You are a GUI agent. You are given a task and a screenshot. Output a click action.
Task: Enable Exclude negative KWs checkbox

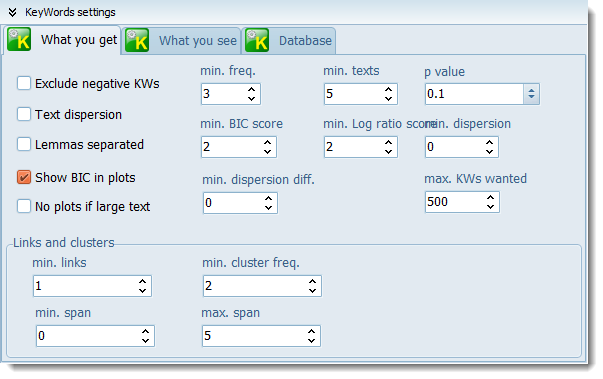(24, 83)
